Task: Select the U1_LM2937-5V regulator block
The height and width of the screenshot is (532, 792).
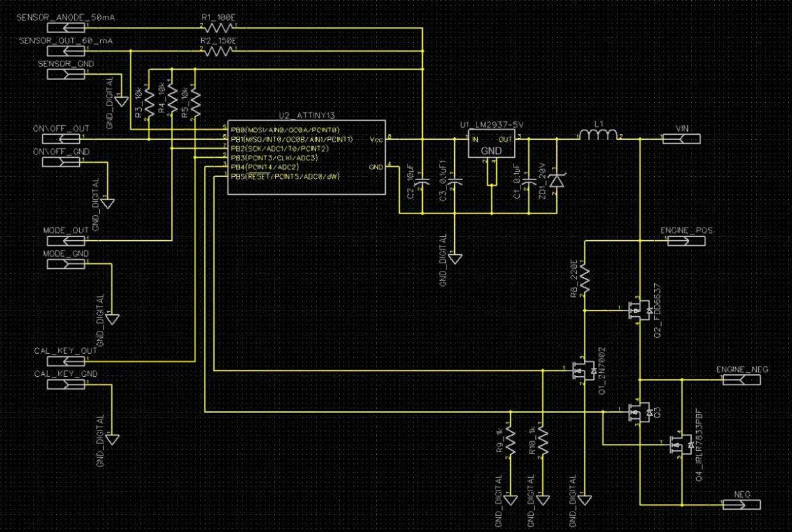Action: coord(491,144)
